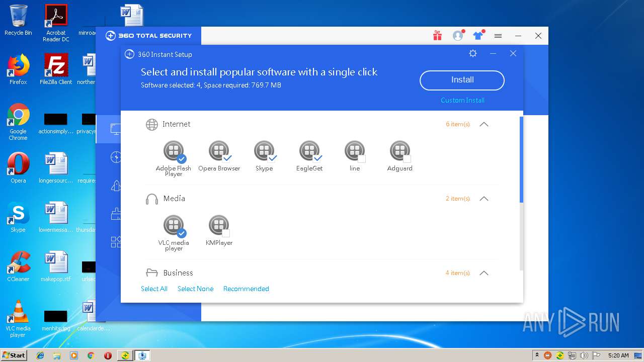Viewport: 644px width, 362px height.
Task: Click the '6 item(s)' count text
Action: coord(458,124)
